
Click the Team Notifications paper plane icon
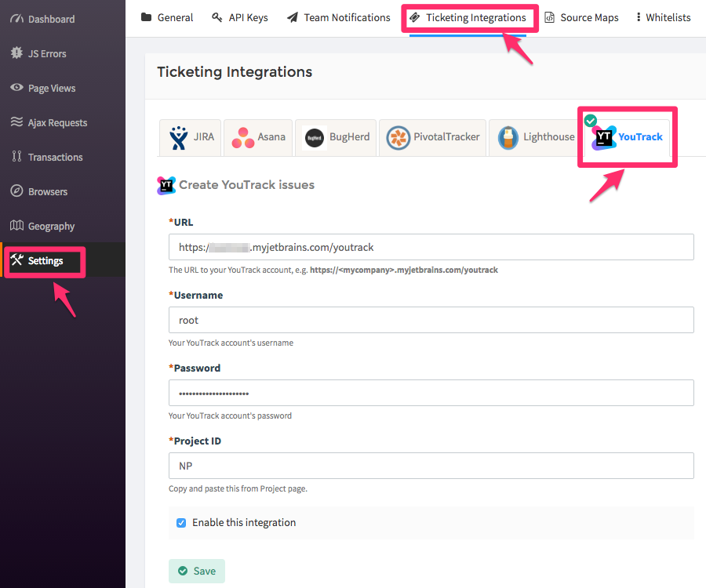point(293,17)
